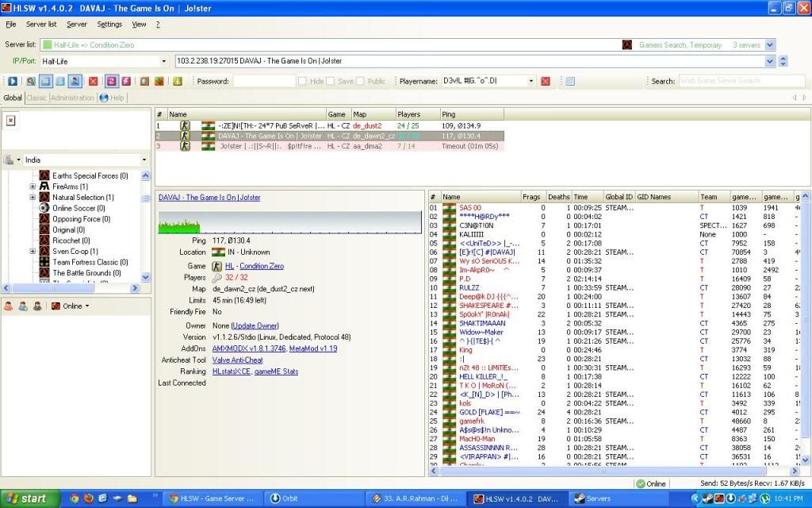Click the Web Game Server Search field
812x508 pixels.
tap(741, 81)
